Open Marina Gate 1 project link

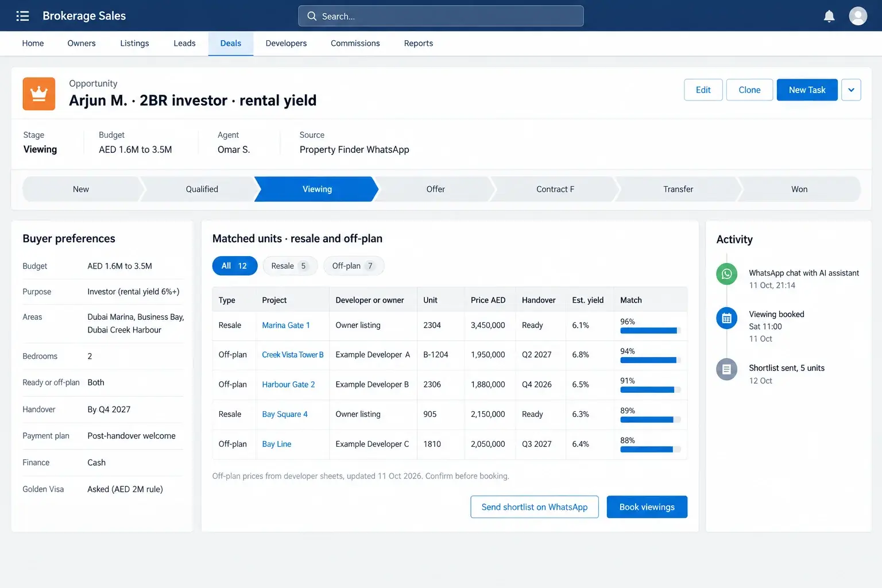click(x=286, y=326)
